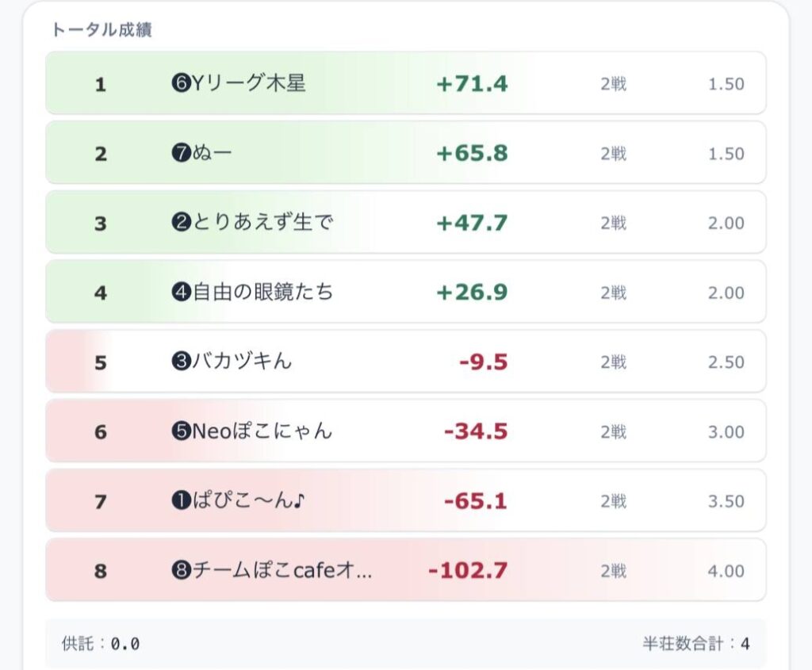Click the ❽ badge before チームぽこcafe
The height and width of the screenshot is (670, 812).
click(x=180, y=571)
